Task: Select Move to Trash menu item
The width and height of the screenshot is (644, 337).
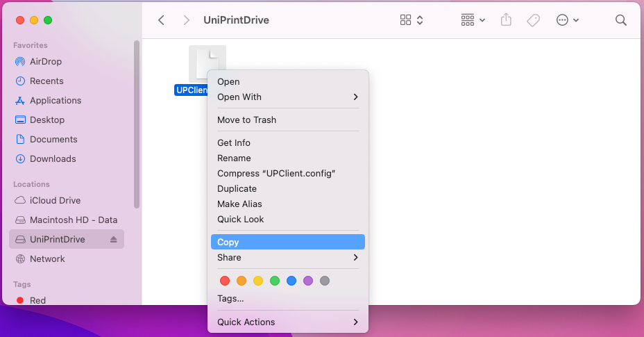Action: pos(287,120)
